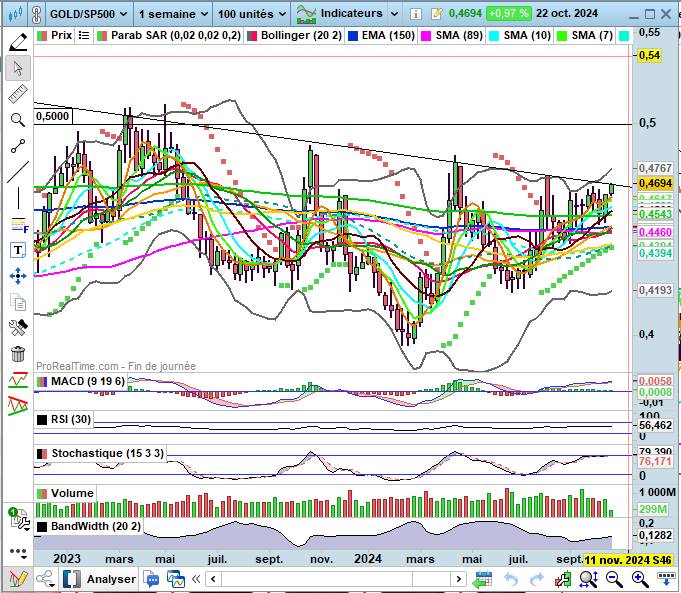The height and width of the screenshot is (593, 681).
Task: Click the horizontal scrollbar left arrow
Action: pyautogui.click(x=211, y=579)
